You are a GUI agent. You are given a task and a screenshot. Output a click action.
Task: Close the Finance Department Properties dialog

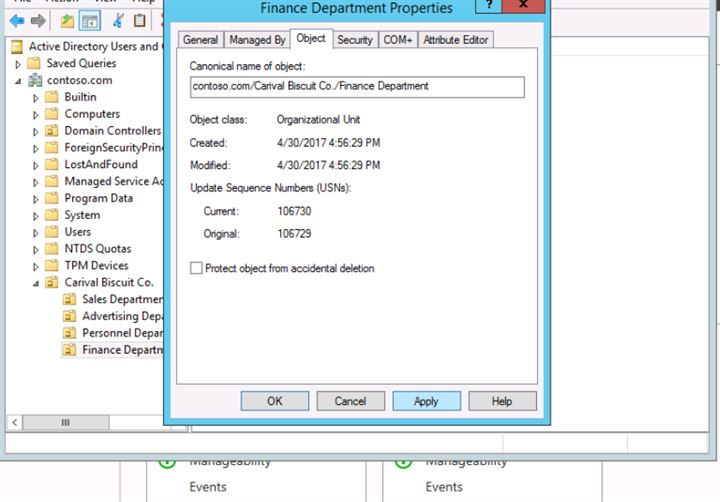(x=523, y=6)
